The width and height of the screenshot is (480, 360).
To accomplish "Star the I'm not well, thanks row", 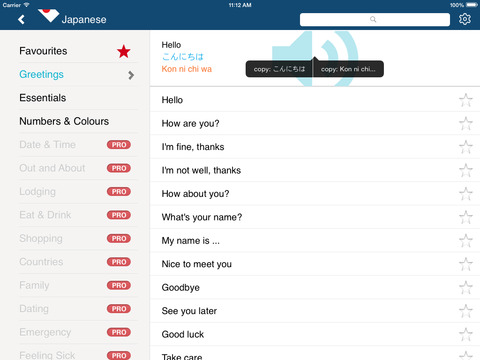I will (x=466, y=170).
